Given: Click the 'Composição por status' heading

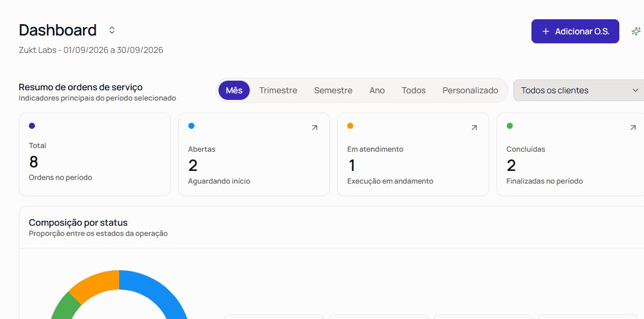Looking at the screenshot, I should pyautogui.click(x=78, y=223).
